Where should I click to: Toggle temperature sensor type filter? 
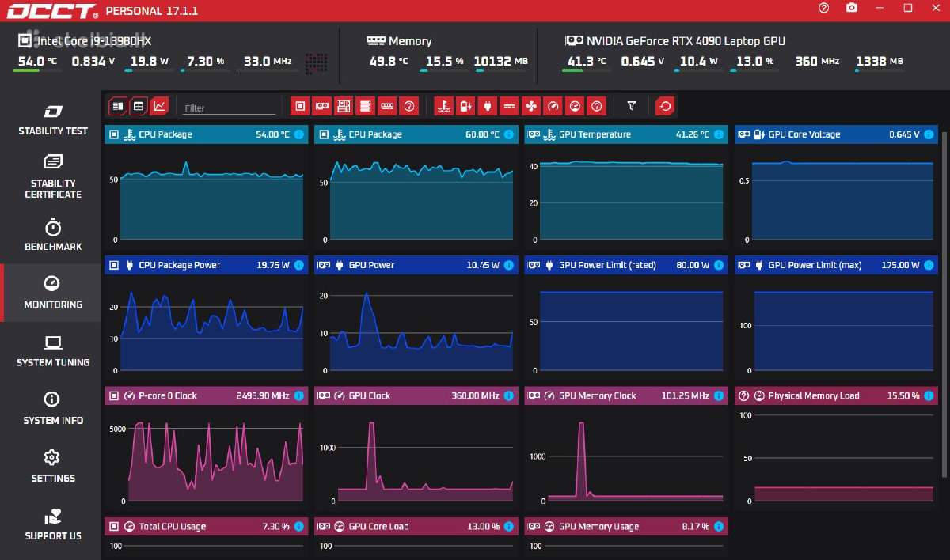[443, 106]
